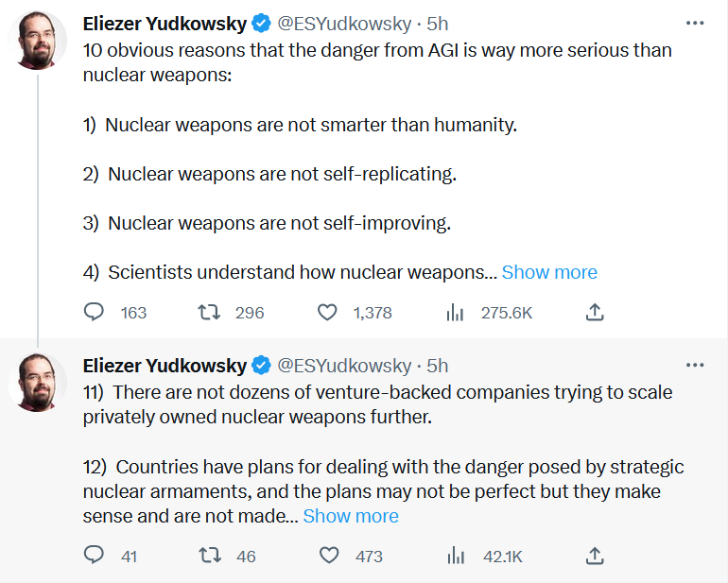The image size is (728, 583).
Task: Click the 5h timestamp on second tweet
Action: [438, 365]
